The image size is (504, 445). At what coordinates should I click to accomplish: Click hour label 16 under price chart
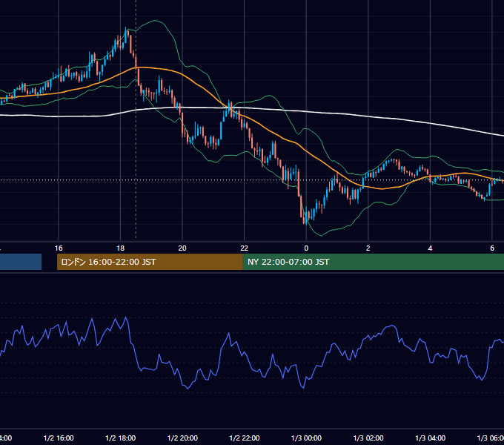click(59, 248)
